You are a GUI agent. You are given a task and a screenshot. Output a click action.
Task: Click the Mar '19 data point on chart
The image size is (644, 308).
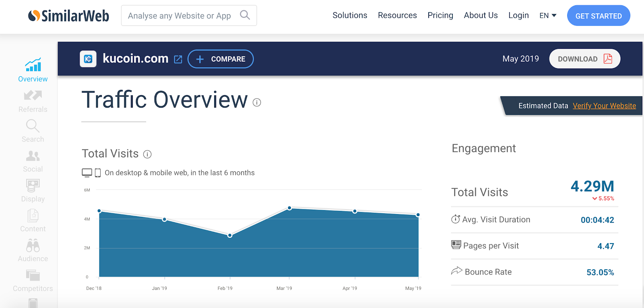[289, 208]
